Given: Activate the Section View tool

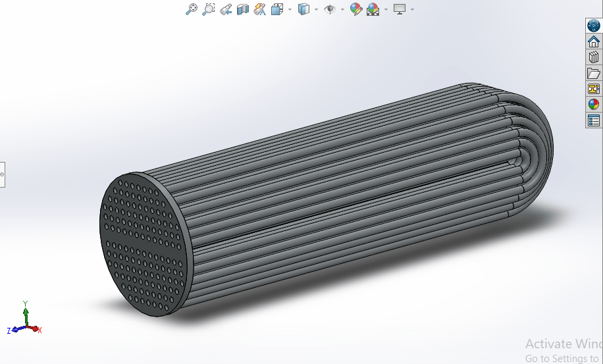Looking at the screenshot, I should (243, 9).
